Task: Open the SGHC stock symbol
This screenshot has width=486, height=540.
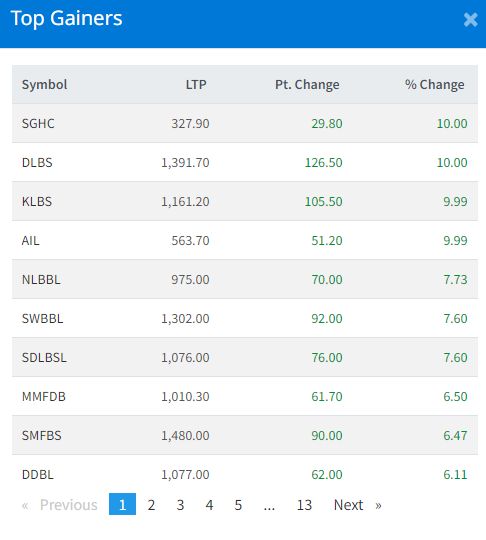Action: click(38, 123)
